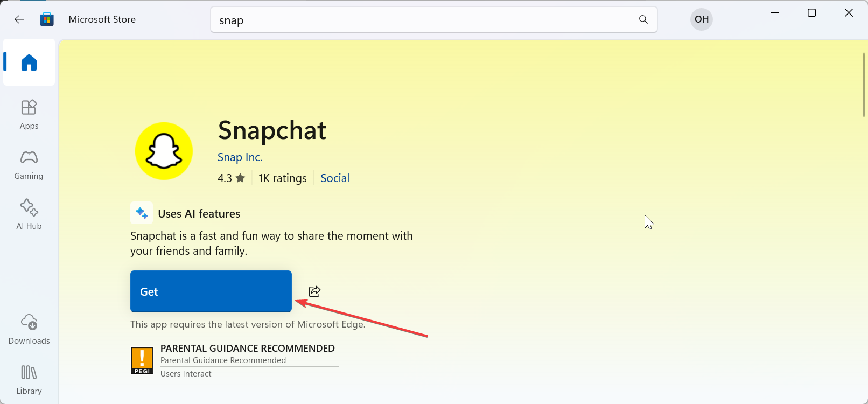The image size is (868, 404).
Task: Click the "PARENTAL GUIDANCE RECOMMENDED" heading
Action: tap(248, 349)
